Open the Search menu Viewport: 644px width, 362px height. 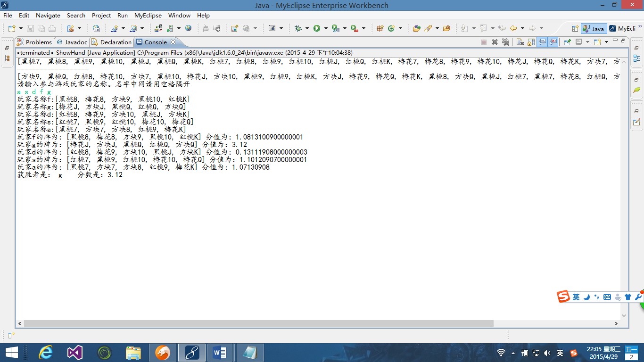click(76, 16)
